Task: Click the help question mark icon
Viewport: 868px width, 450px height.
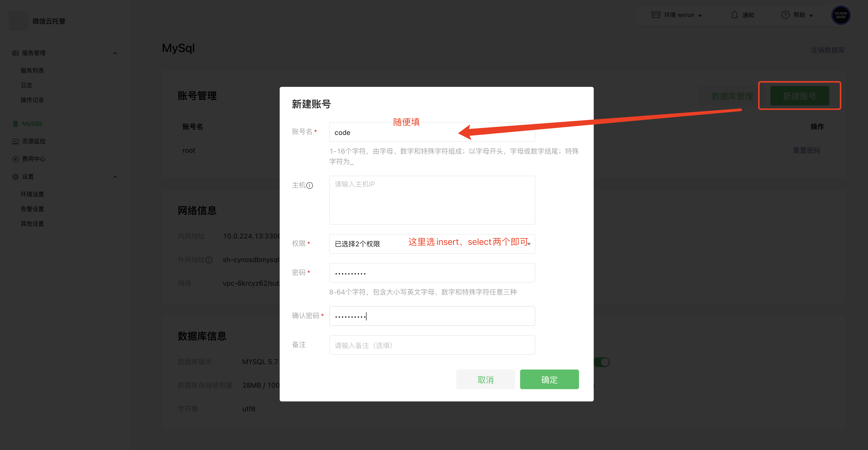Action: point(785,15)
